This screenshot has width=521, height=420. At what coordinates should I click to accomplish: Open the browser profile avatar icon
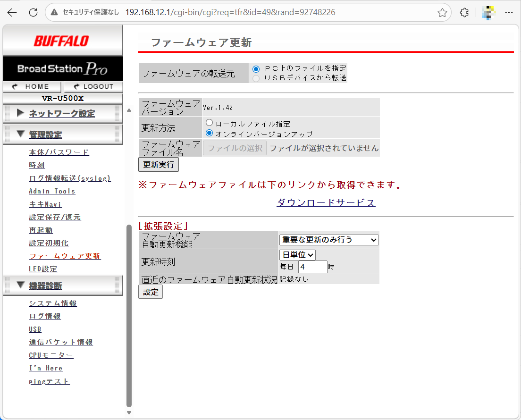(488, 13)
